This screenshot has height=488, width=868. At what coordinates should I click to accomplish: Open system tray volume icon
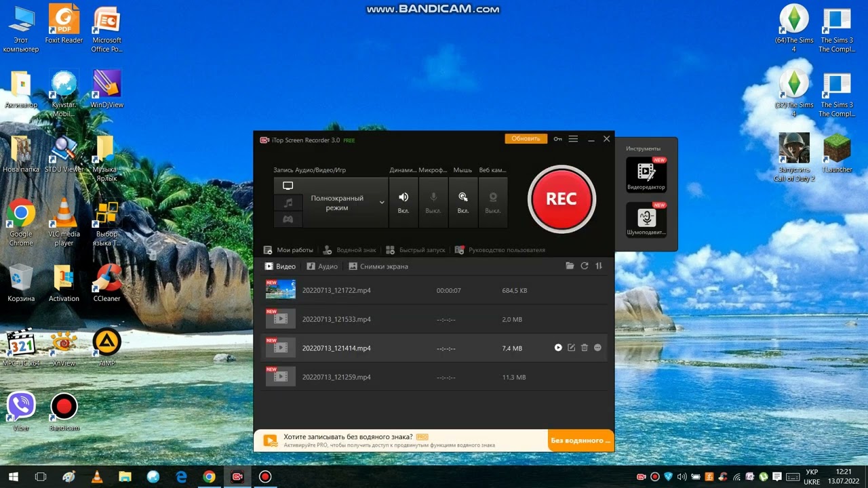coord(682,476)
